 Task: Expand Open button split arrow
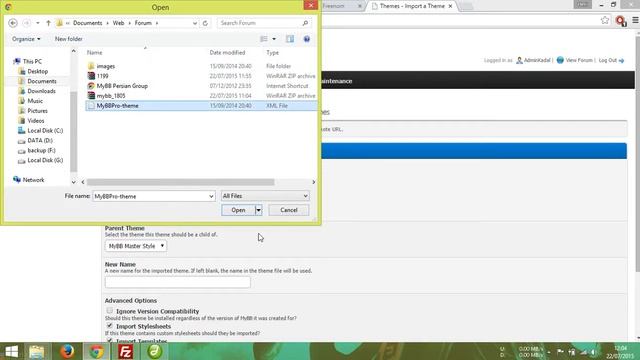click(258, 210)
